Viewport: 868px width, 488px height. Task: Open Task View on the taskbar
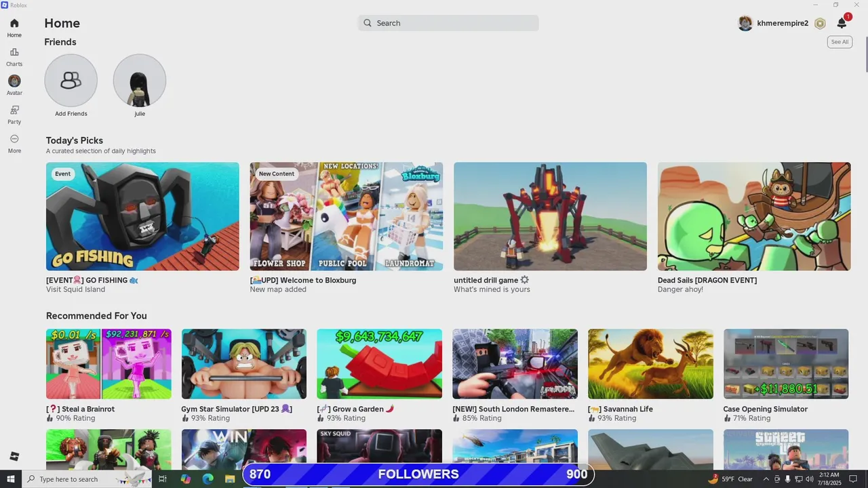coord(163,479)
